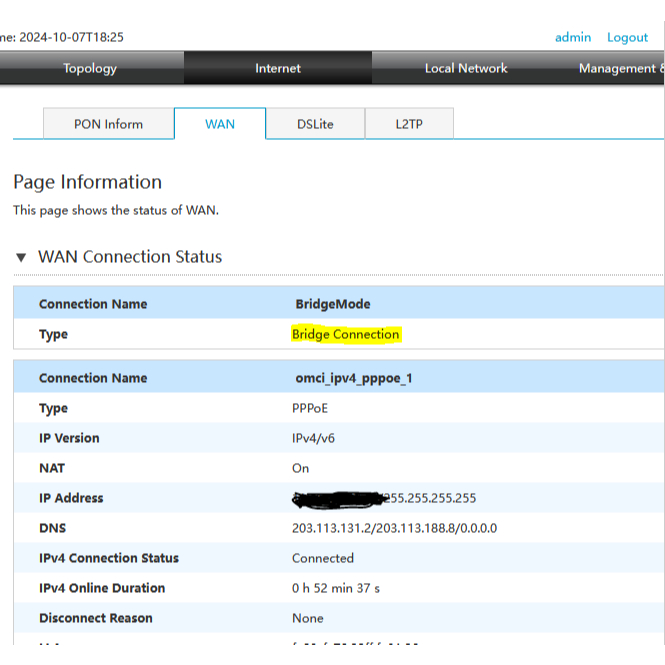The image size is (665, 665).
Task: Switch to the PON Inform tab
Action: click(x=108, y=124)
